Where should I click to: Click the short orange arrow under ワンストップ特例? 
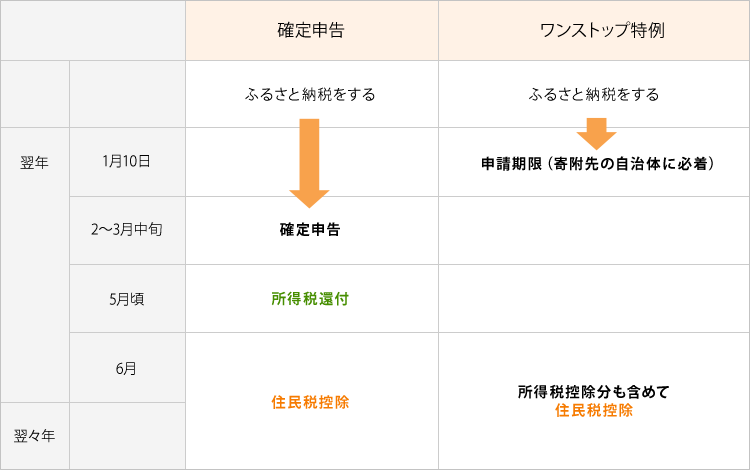click(x=596, y=134)
